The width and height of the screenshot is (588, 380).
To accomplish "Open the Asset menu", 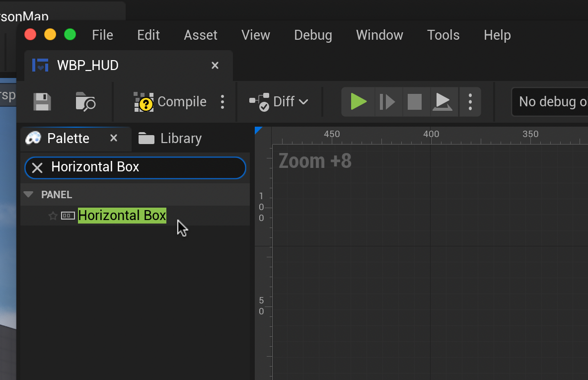I will [201, 35].
